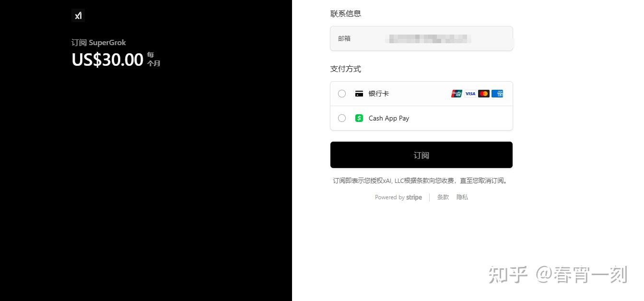Click the American Express logo
This screenshot has width=644, height=301.
coord(497,94)
